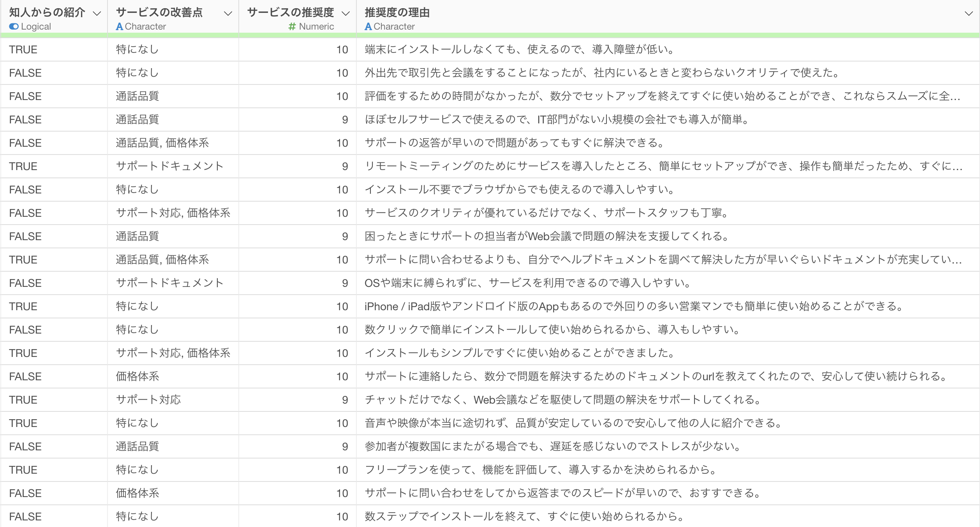The height and width of the screenshot is (527, 980).
Task: Expand the サービスの推奨度 column menu chevron
Action: (x=345, y=14)
